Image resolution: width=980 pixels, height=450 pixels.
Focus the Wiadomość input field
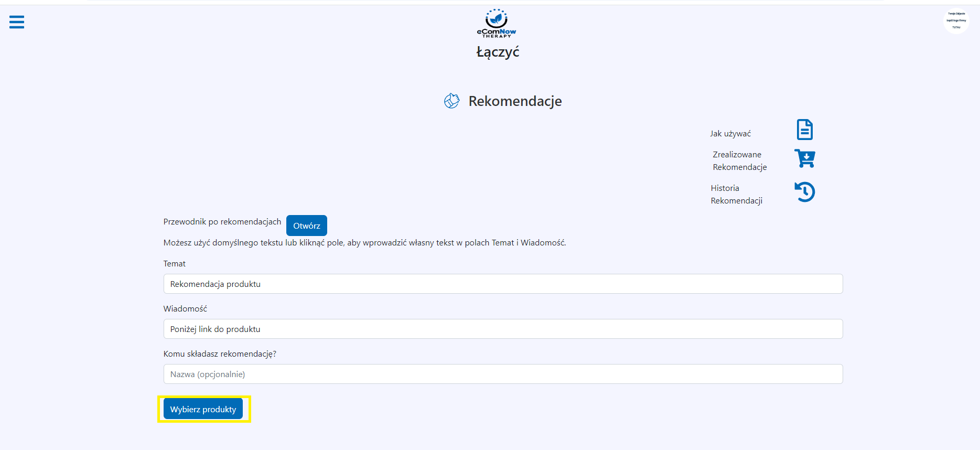click(x=503, y=329)
